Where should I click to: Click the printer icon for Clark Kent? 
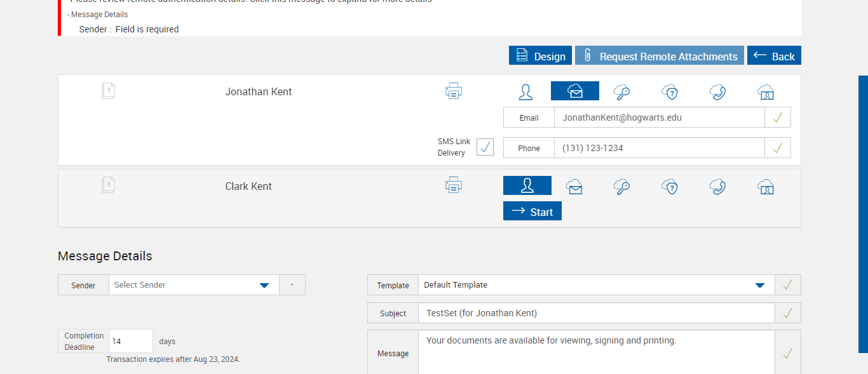click(x=453, y=185)
